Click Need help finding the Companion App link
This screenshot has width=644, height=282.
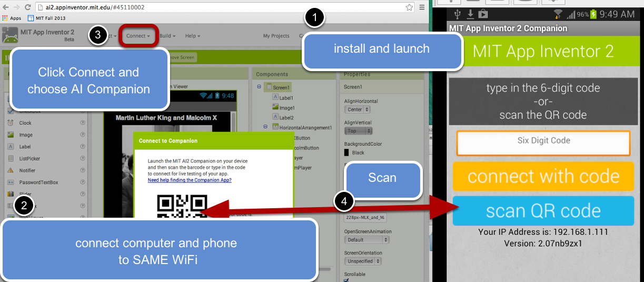[x=190, y=180]
